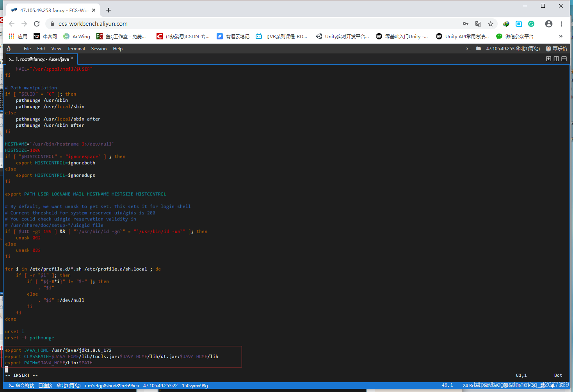Click the instance ID i-m5efgp8shud89nzb96eu

tap(112, 386)
